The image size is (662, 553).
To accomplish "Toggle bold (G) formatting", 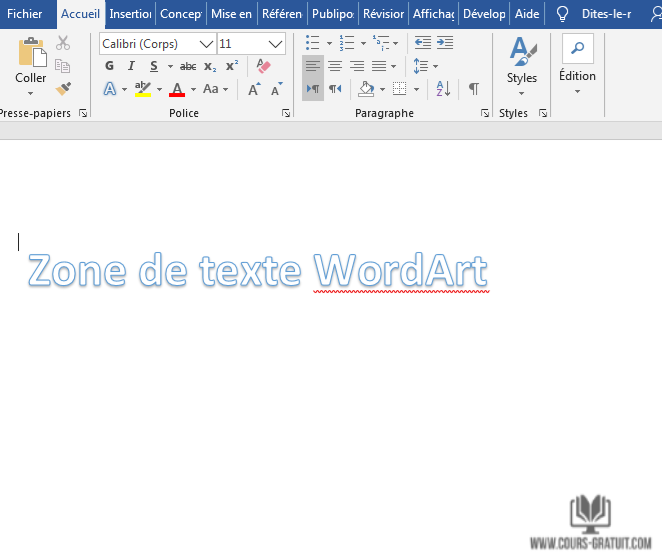I will coord(110,66).
